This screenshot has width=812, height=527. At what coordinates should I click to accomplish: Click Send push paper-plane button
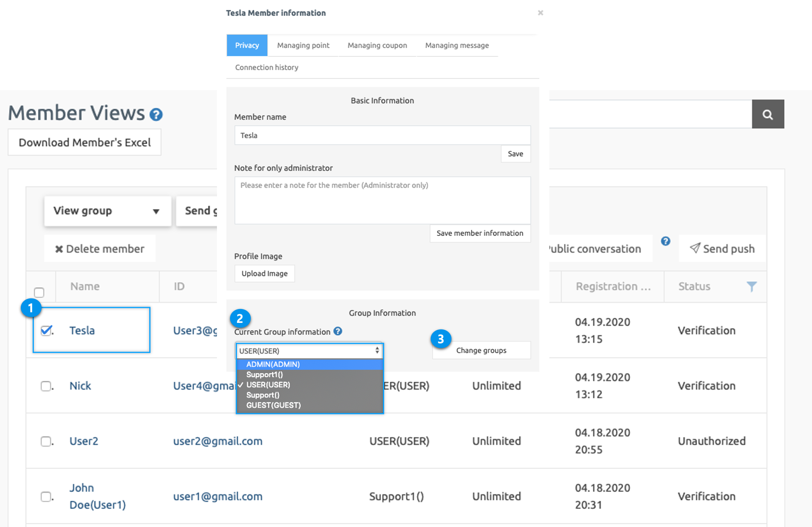[x=722, y=249]
